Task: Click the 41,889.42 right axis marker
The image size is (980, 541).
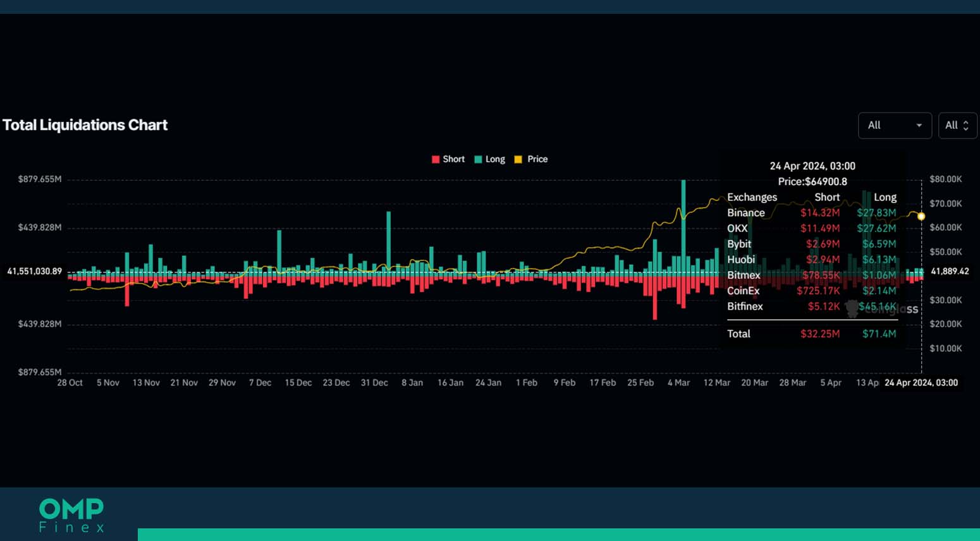Action: click(x=950, y=271)
